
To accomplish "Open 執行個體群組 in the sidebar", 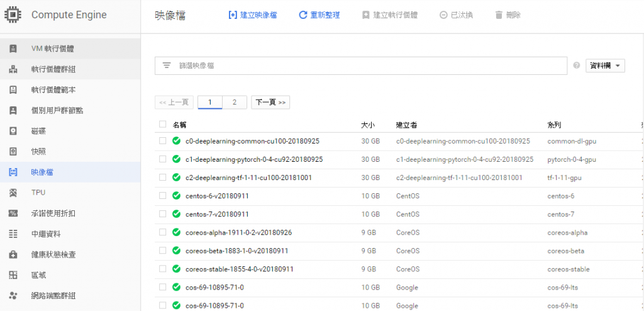I will pos(70,69).
